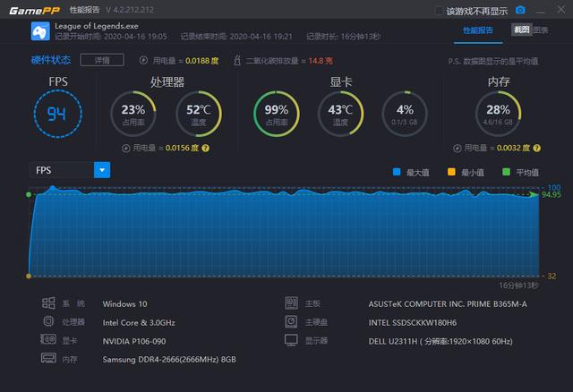This screenshot has width=573, height=392.
Task: Click the motherboard (主板) icon
Action: 291,303
